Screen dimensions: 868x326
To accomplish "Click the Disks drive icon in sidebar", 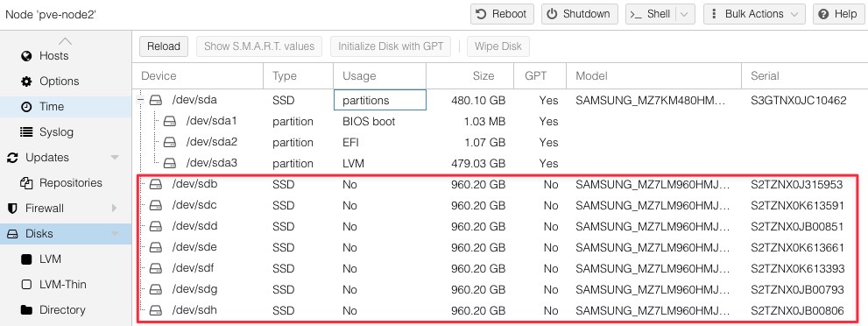I will [x=12, y=234].
